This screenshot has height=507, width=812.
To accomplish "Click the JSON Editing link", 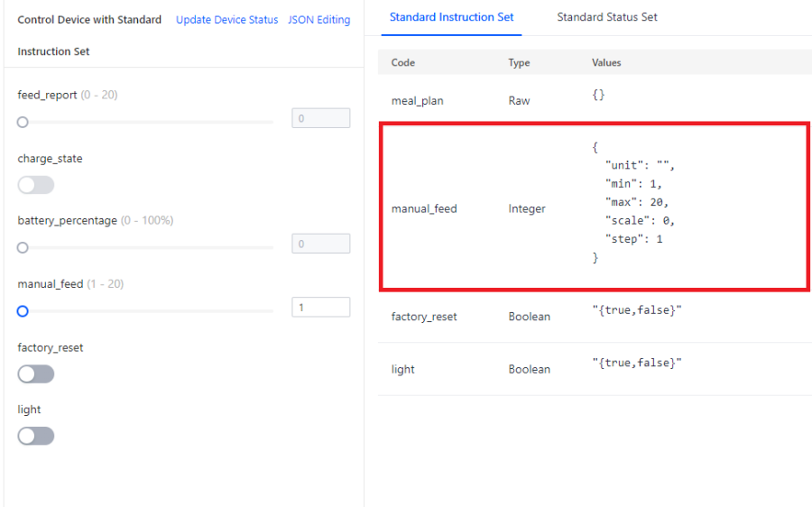I will 318,20.
